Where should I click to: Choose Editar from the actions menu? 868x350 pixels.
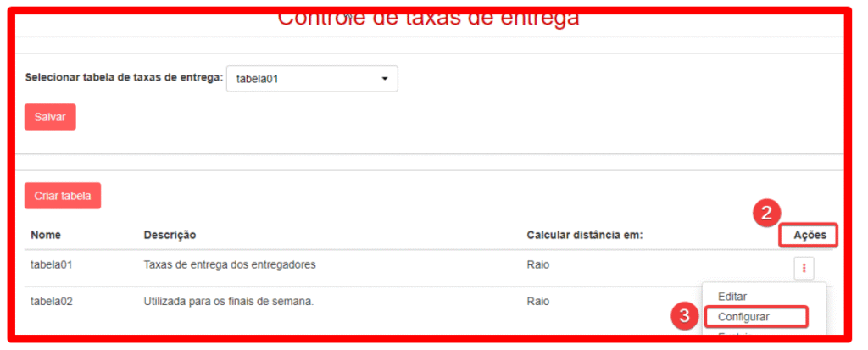[732, 297]
